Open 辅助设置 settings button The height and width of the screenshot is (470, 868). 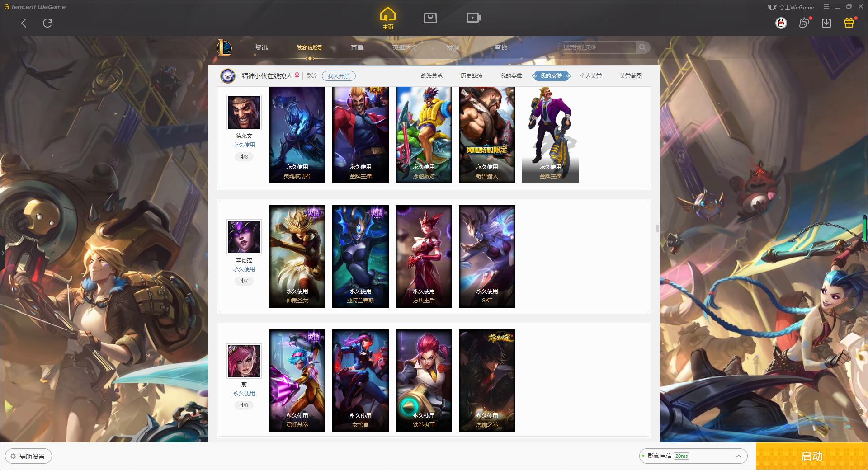pos(28,456)
